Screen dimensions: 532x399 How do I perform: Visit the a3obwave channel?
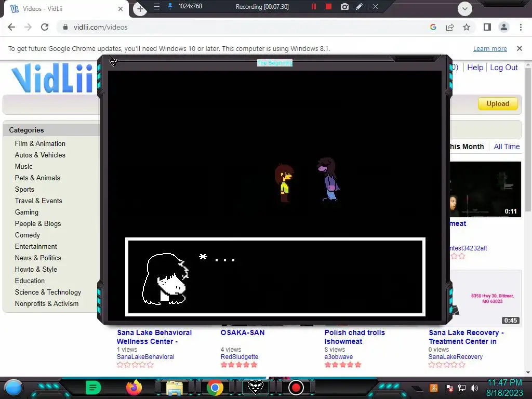[339, 357]
